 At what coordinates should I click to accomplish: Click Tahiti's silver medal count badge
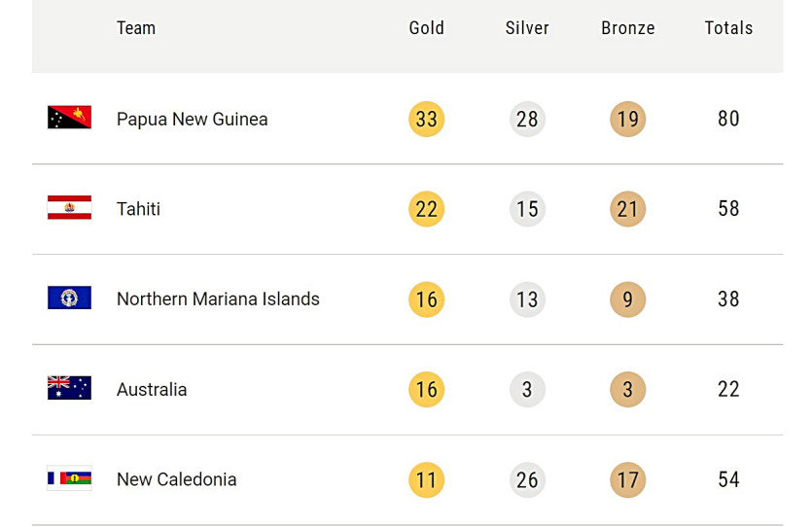527,209
